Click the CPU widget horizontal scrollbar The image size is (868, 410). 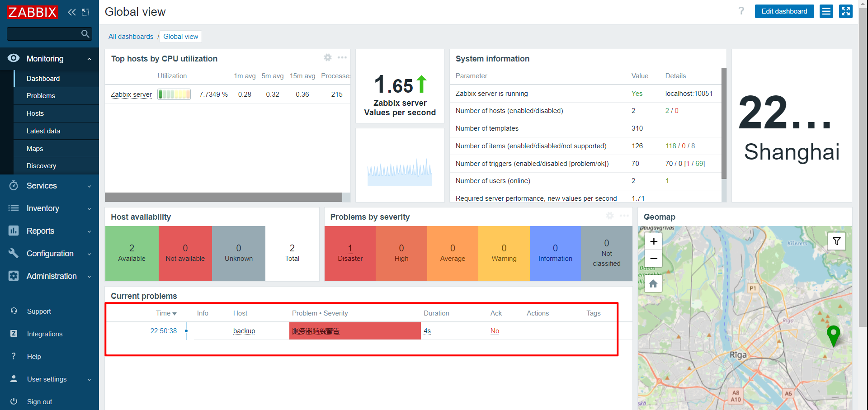pyautogui.click(x=223, y=198)
